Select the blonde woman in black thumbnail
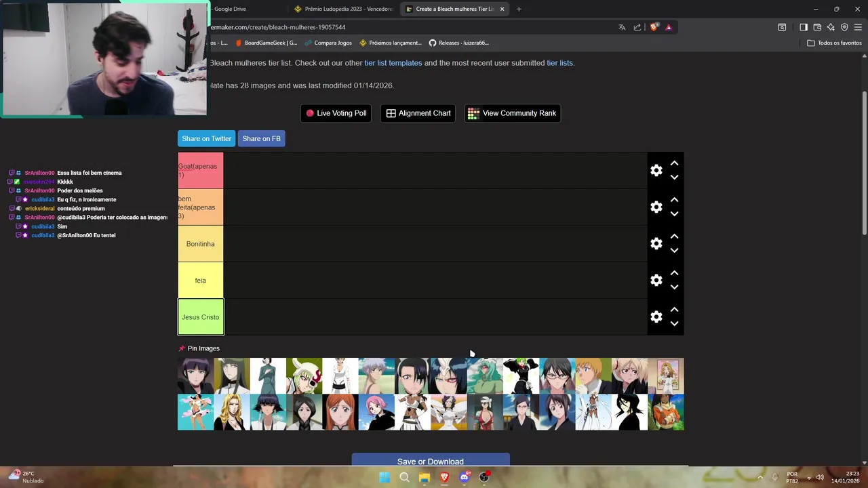 coord(232,412)
